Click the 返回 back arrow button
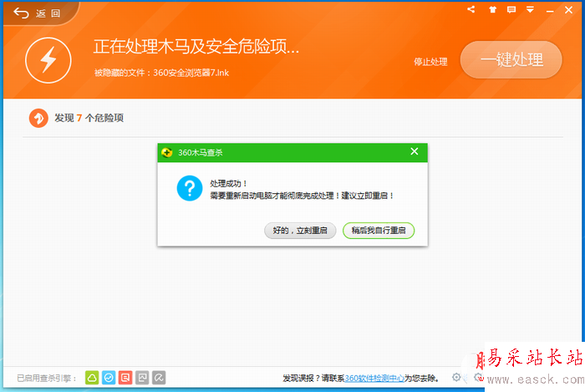The image size is (585, 392). click(37, 13)
